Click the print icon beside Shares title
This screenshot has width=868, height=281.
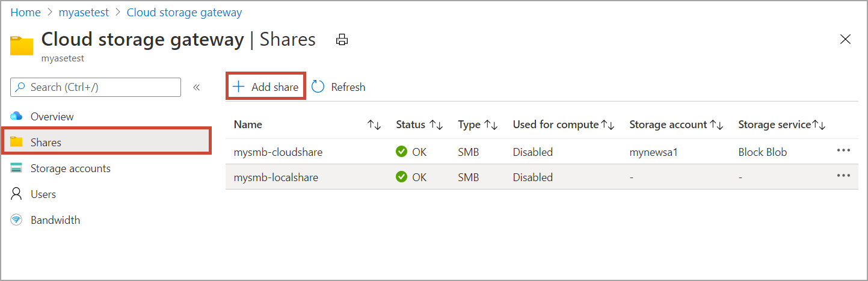[342, 40]
